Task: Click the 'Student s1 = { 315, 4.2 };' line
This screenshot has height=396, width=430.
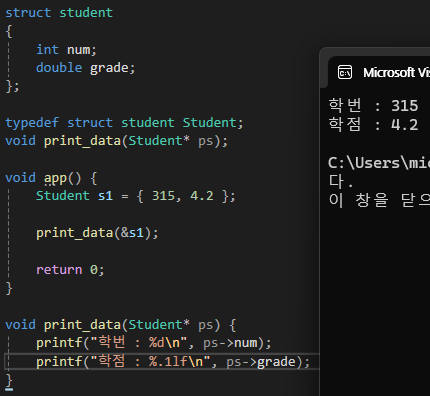Action: coord(136,196)
